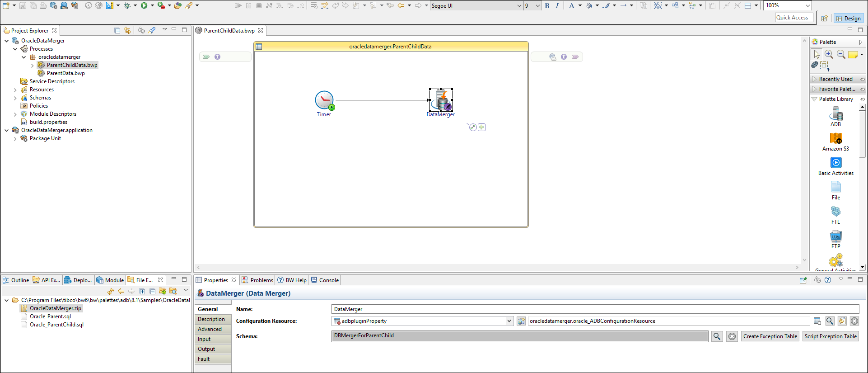Select ParentData.bwp in Project Explorer
The image size is (868, 373).
tap(66, 73)
